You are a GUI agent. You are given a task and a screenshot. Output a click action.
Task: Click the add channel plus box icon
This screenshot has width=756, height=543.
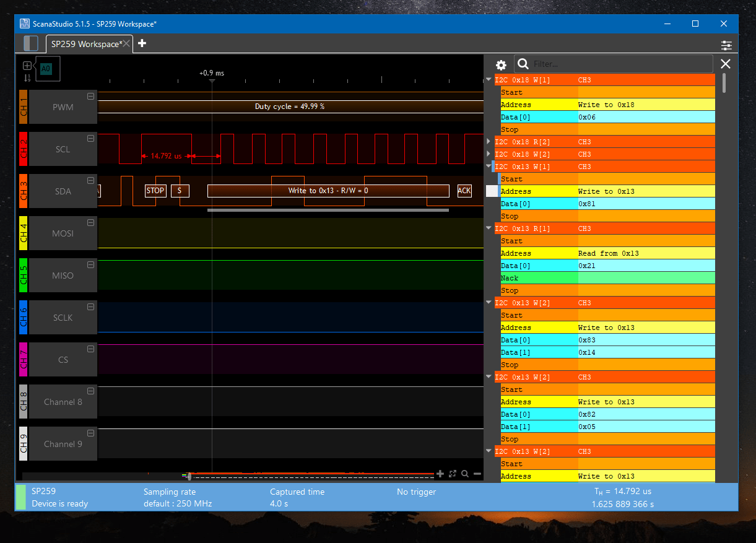[27, 65]
